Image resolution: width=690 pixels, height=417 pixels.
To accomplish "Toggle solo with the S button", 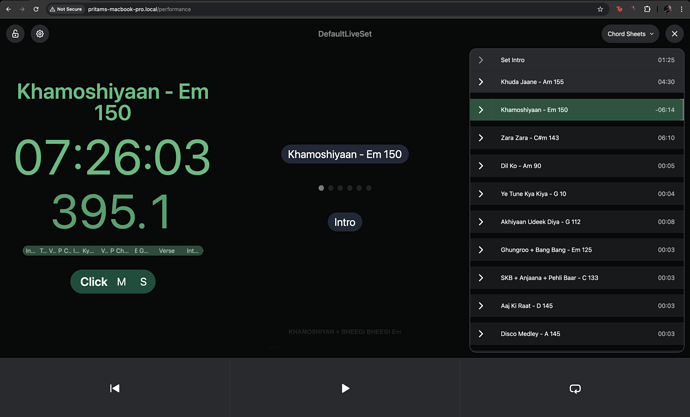I will click(143, 282).
